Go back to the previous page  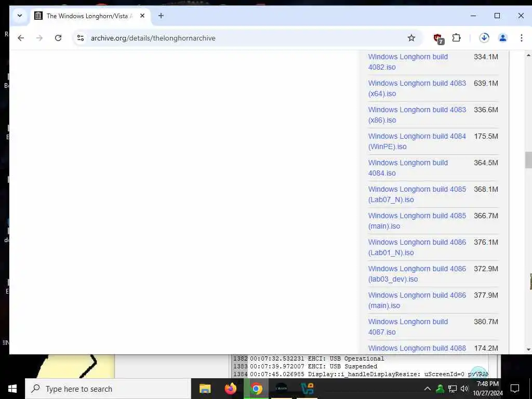[21, 38]
